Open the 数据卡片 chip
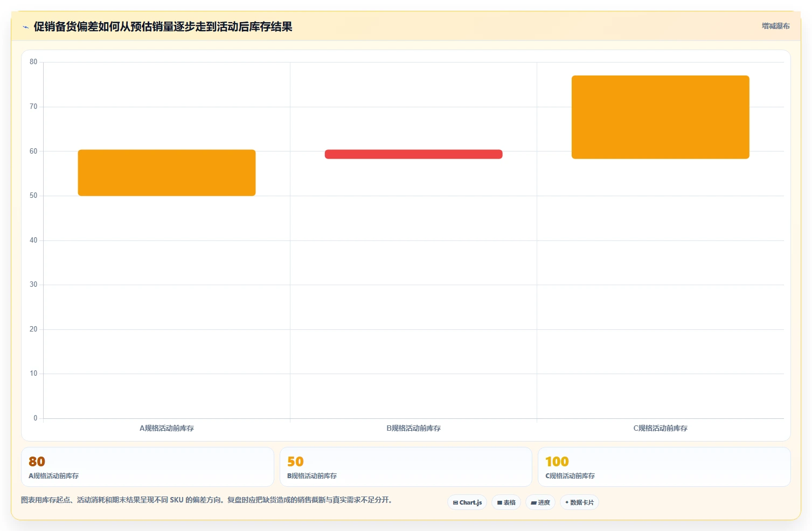The height and width of the screenshot is (531, 812). pyautogui.click(x=579, y=502)
